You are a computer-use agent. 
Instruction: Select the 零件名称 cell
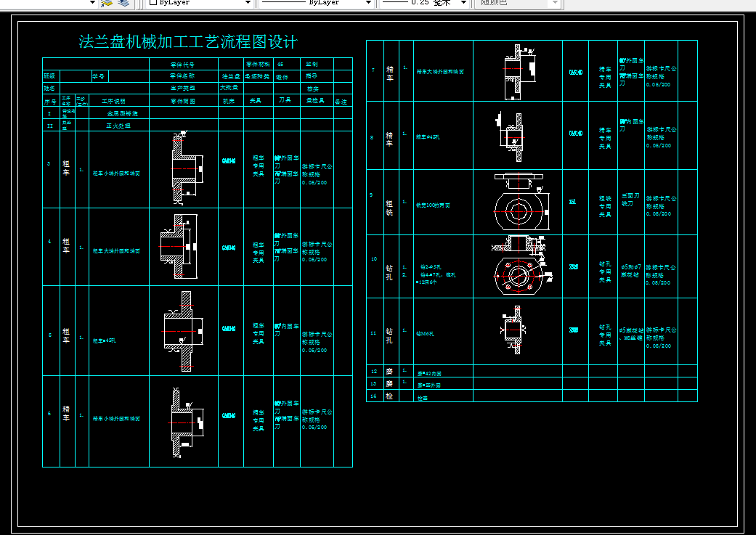click(x=182, y=76)
